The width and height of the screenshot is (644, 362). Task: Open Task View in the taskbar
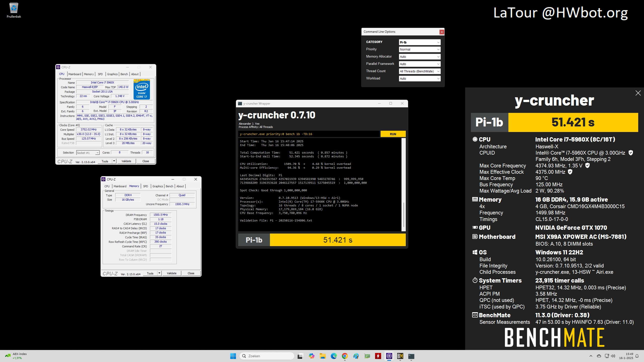(x=300, y=356)
